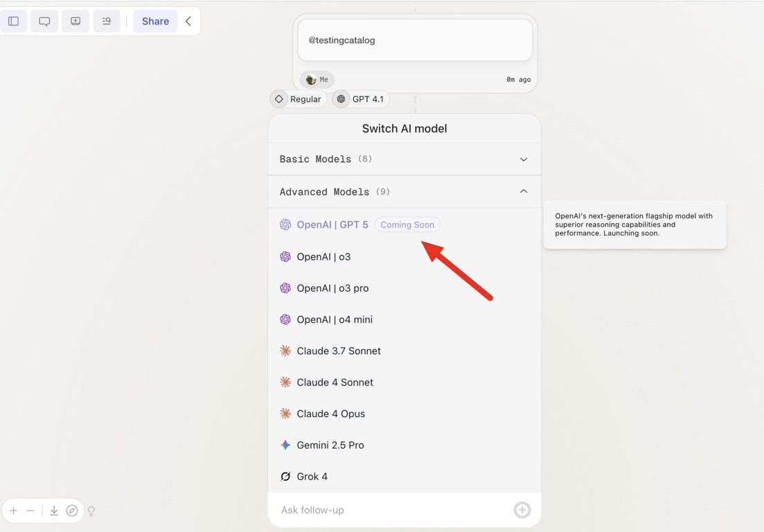Select the Regular mode chip

pos(299,99)
